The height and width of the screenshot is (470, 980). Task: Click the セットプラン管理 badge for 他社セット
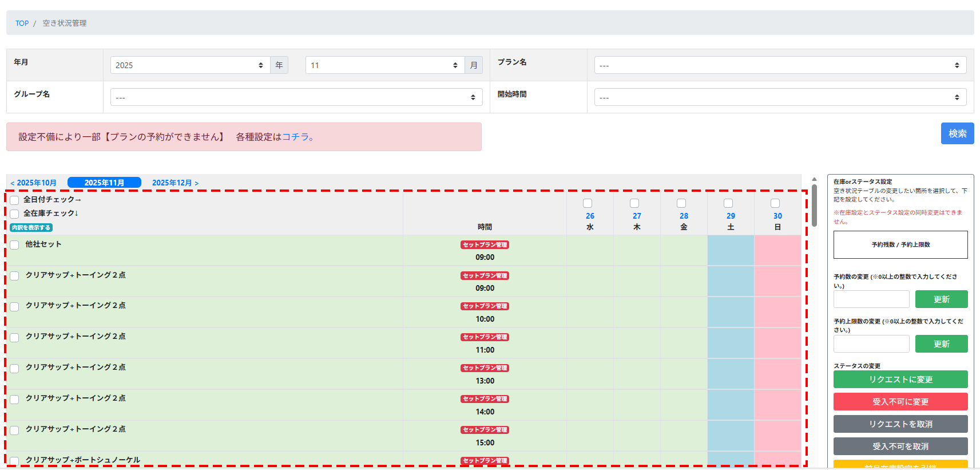coord(485,244)
